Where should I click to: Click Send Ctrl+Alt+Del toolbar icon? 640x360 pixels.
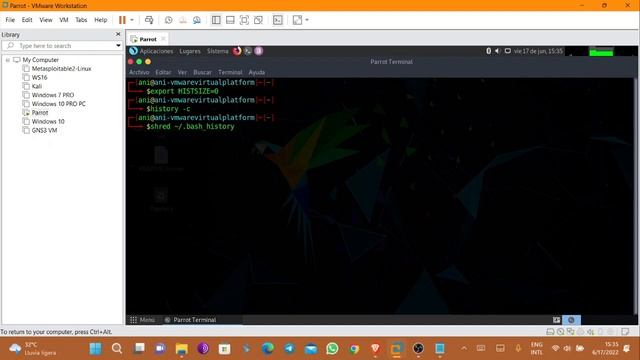point(149,20)
